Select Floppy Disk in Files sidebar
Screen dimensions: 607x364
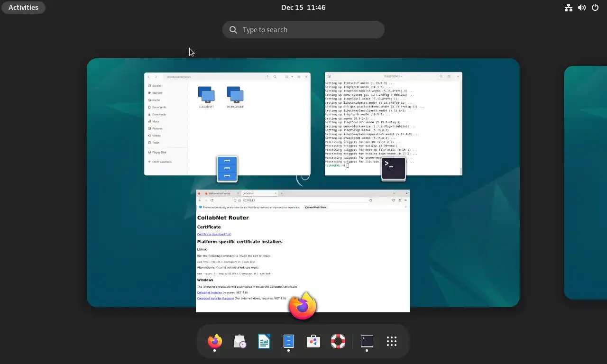[x=166, y=152]
